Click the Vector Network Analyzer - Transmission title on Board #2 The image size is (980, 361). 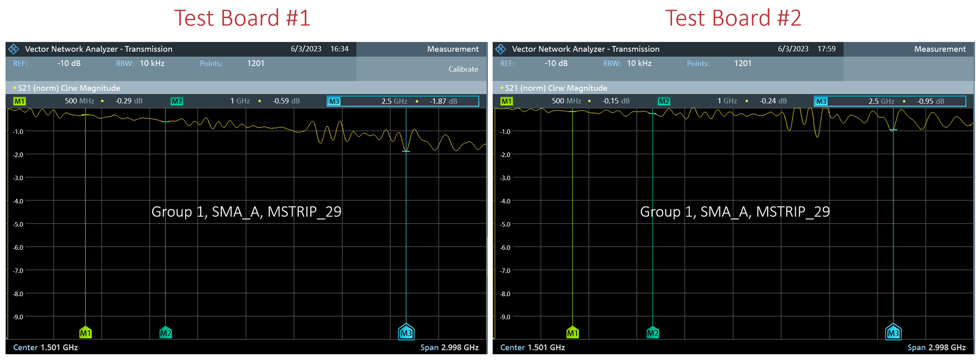(585, 49)
